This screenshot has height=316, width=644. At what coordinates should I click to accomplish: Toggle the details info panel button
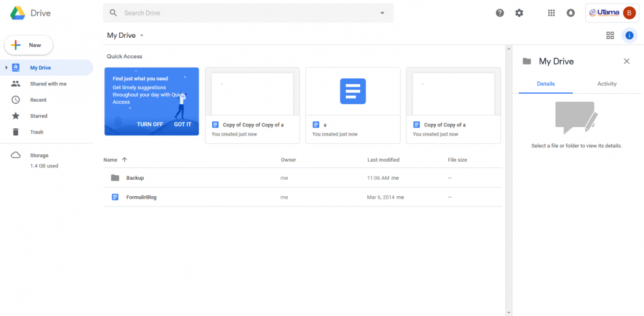[x=629, y=35]
